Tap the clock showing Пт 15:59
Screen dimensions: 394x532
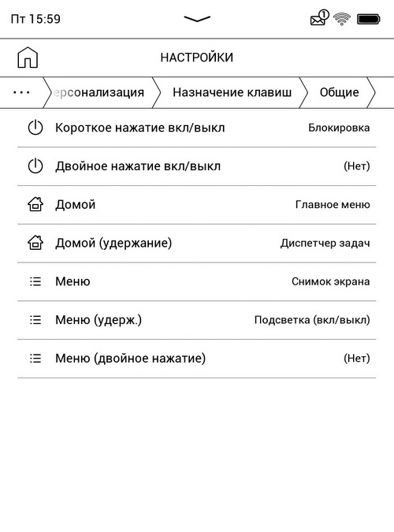pos(35,19)
